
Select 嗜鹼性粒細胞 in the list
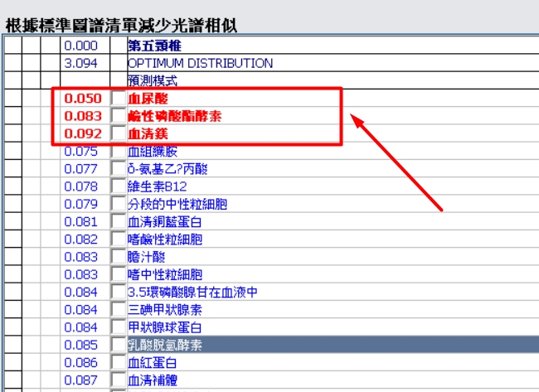coord(165,240)
